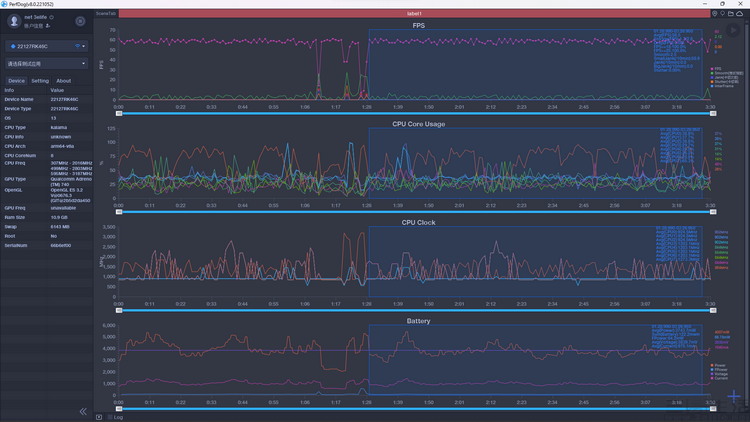
Task: Select the Root row
Action: [47, 236]
